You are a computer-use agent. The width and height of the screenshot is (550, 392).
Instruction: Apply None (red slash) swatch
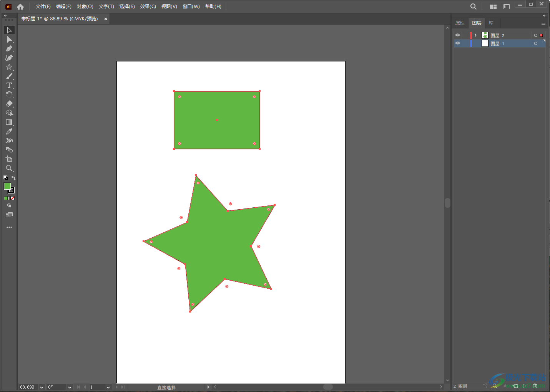[13, 198]
